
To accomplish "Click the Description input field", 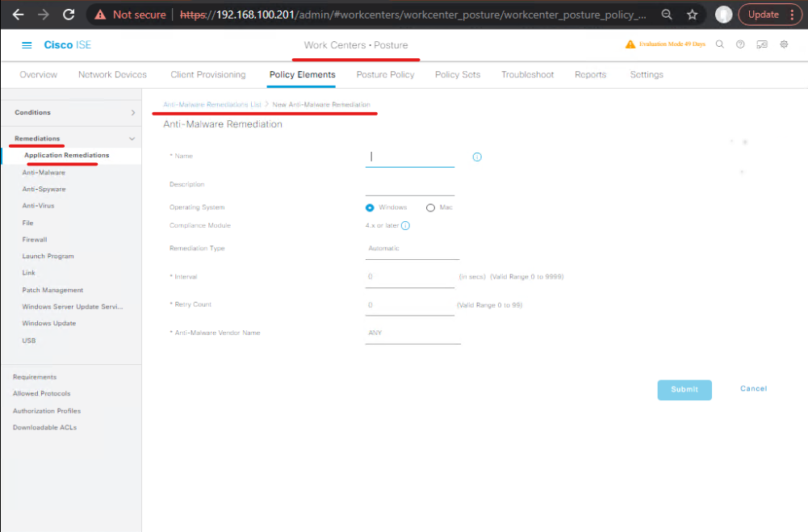I will (x=410, y=186).
